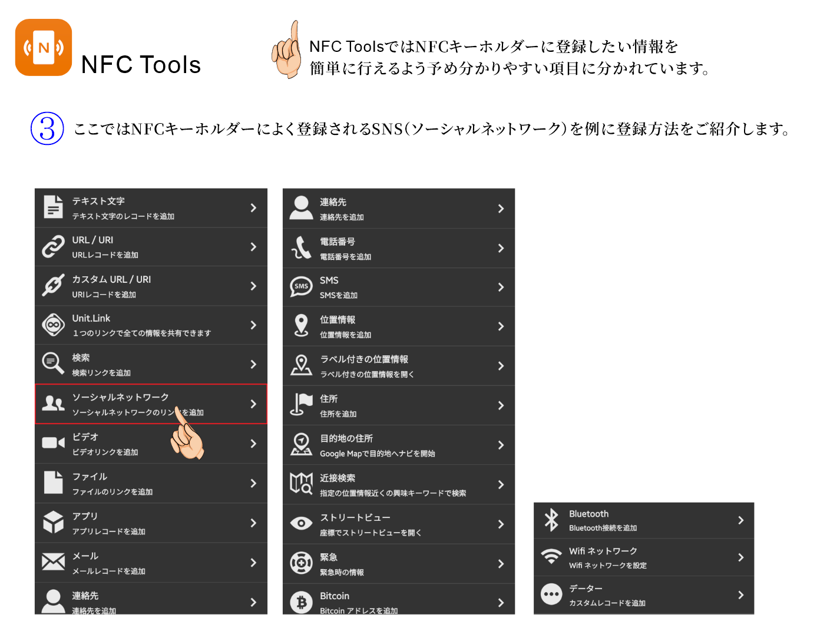
Task: Tap the 位置情報 map pin icon
Action: tap(301, 325)
